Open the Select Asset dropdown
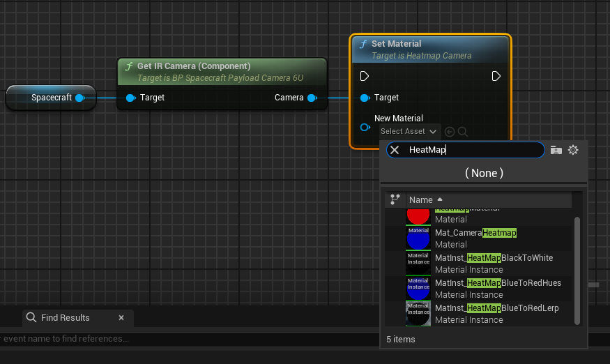Viewport: 610px width, 364px height. pos(409,131)
